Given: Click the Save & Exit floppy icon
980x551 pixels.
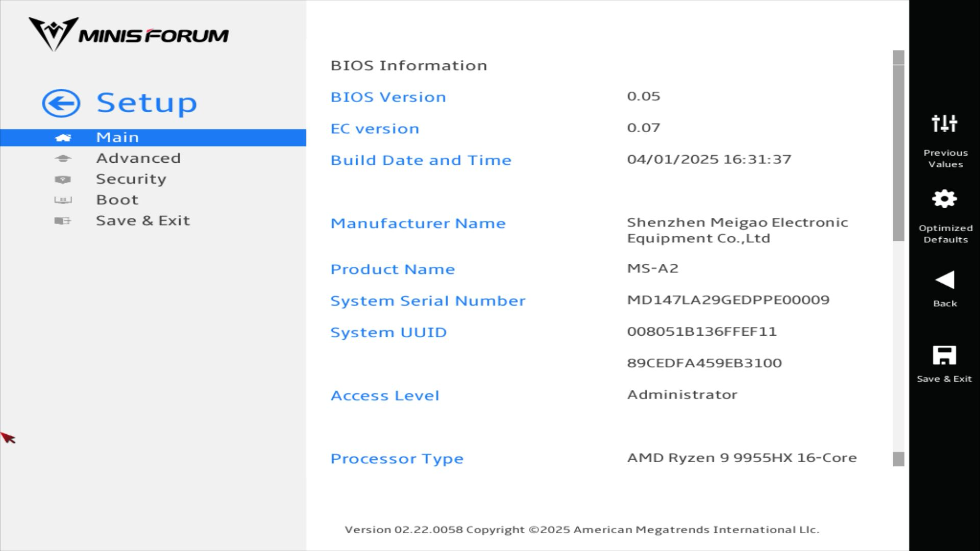Looking at the screenshot, I should (x=944, y=356).
